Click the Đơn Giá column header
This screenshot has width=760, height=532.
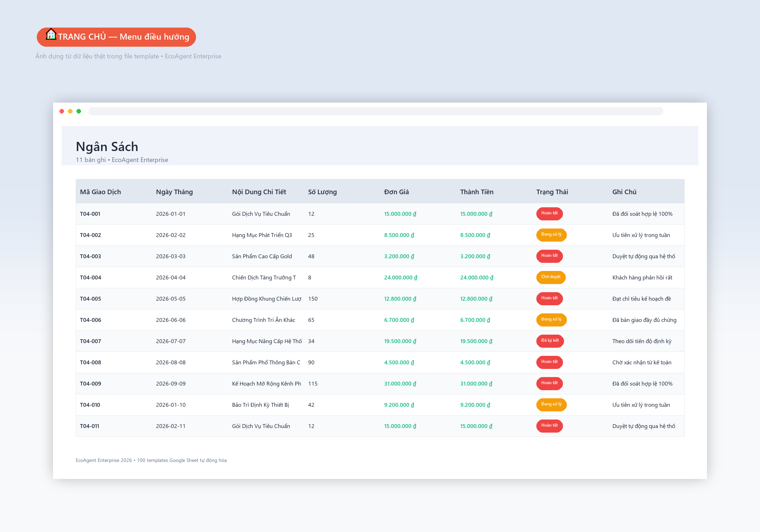[397, 192]
